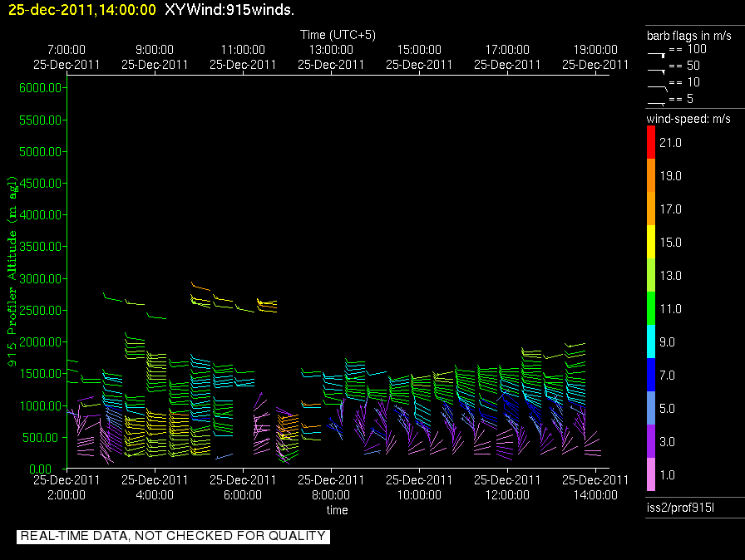Click the 12:00:00 bottom axis label
745x560 pixels.
507,495
